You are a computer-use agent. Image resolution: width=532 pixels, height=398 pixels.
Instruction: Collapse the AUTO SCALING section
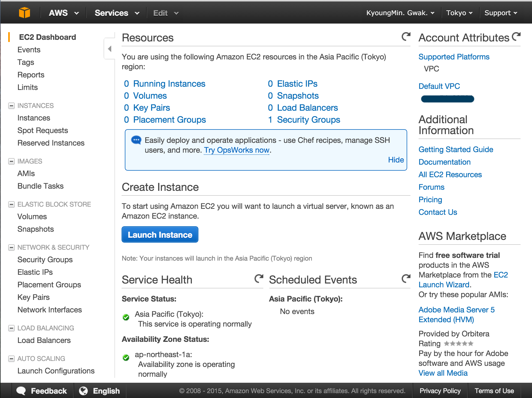[11, 358]
